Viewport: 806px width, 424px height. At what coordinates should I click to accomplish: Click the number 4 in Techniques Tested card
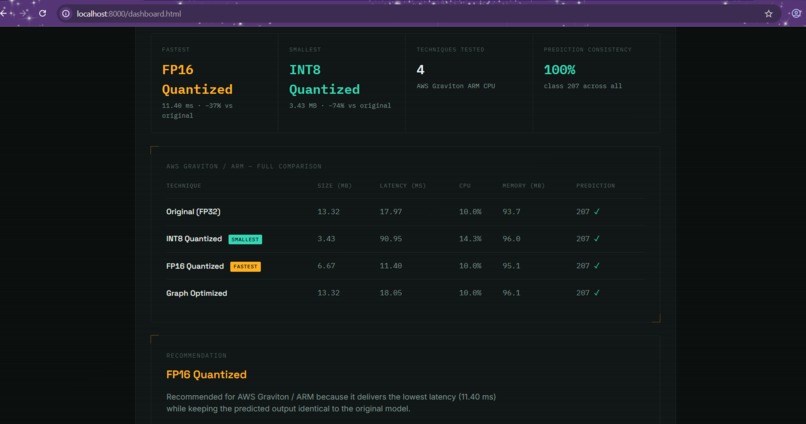pyautogui.click(x=420, y=70)
